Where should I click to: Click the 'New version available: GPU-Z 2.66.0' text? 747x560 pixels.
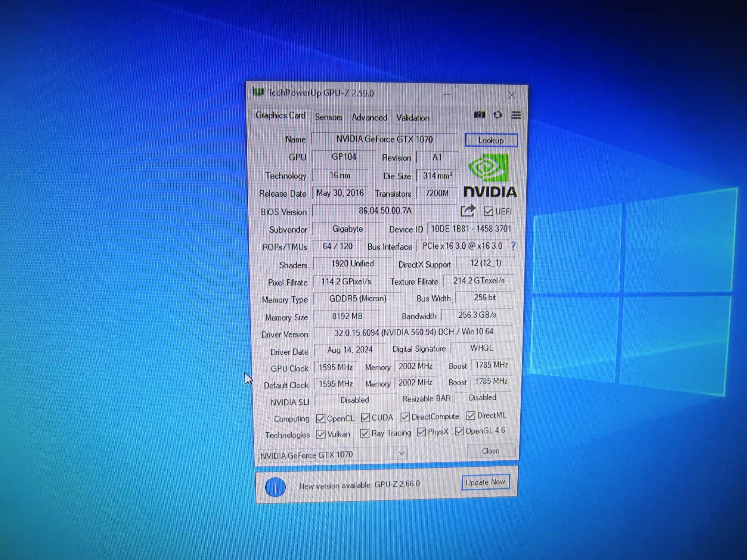[359, 485]
